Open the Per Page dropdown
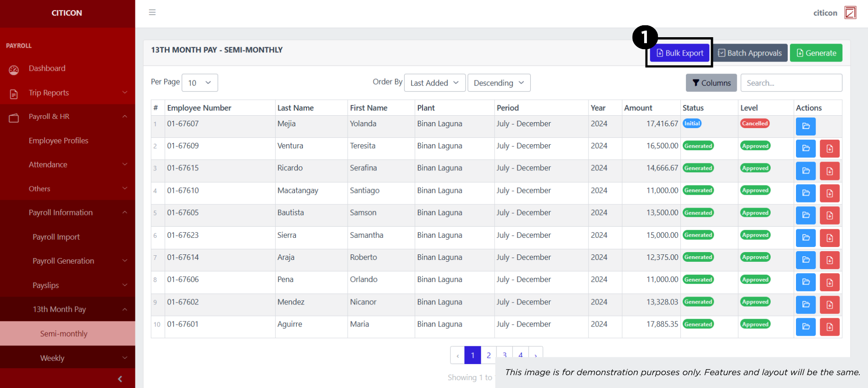 [200, 83]
